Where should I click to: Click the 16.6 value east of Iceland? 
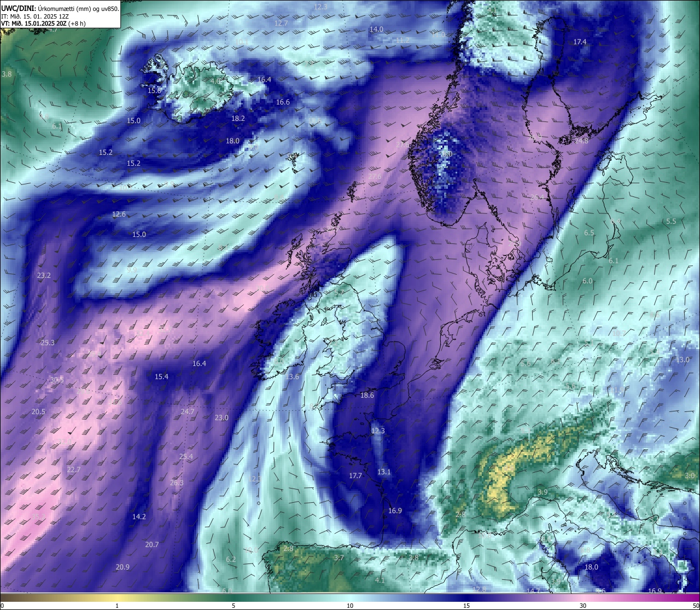(283, 102)
